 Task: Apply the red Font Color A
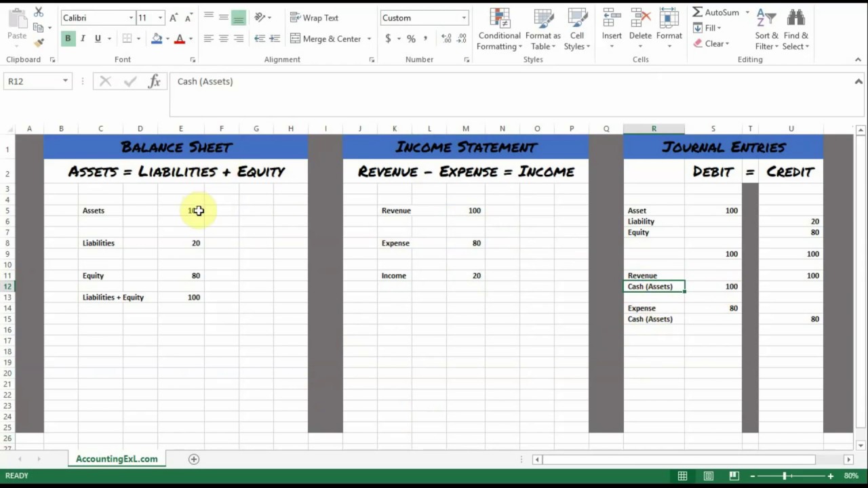click(180, 39)
